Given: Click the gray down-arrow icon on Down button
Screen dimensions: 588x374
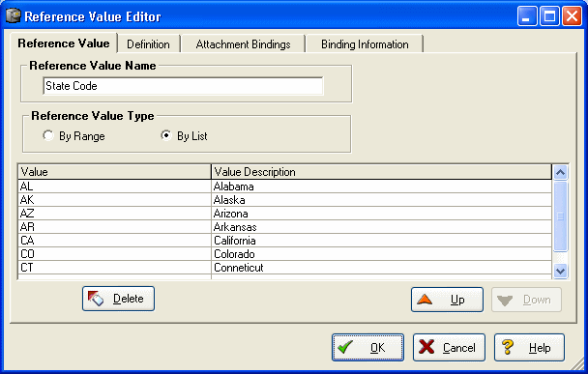Looking at the screenshot, I should point(505,301).
